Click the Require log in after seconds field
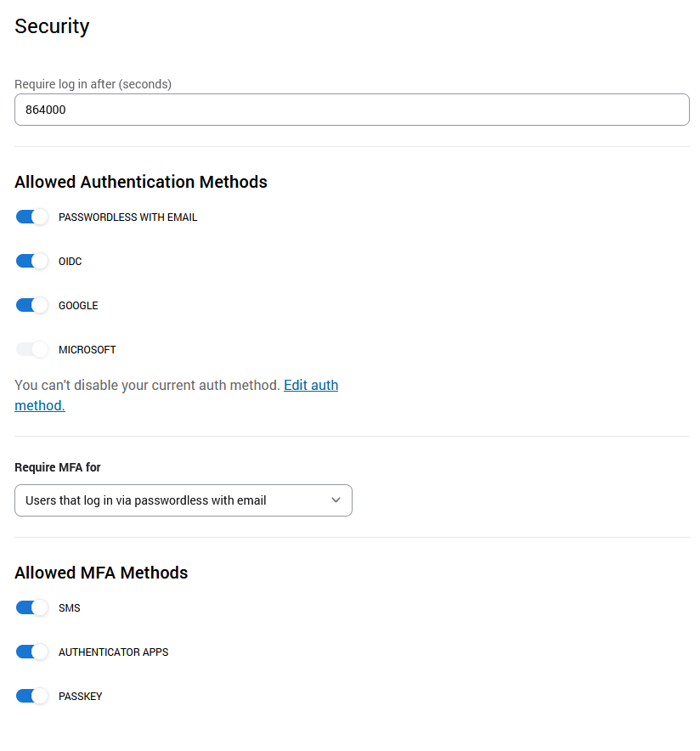Screen dimensions: 700x751 352,110
